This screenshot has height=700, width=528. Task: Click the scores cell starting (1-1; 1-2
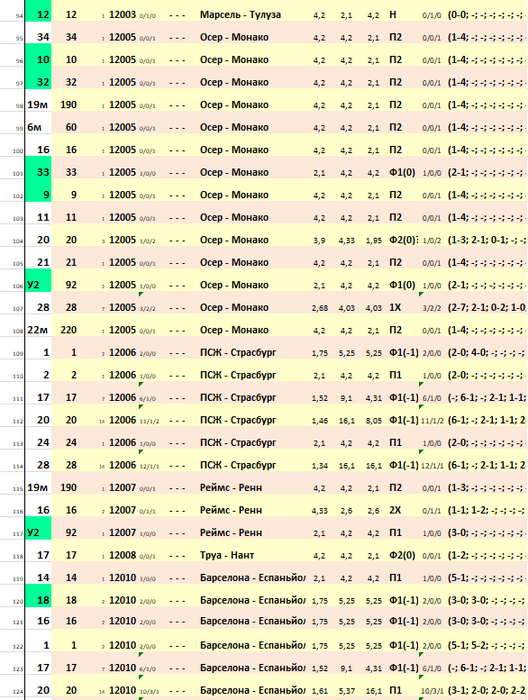[x=487, y=510]
